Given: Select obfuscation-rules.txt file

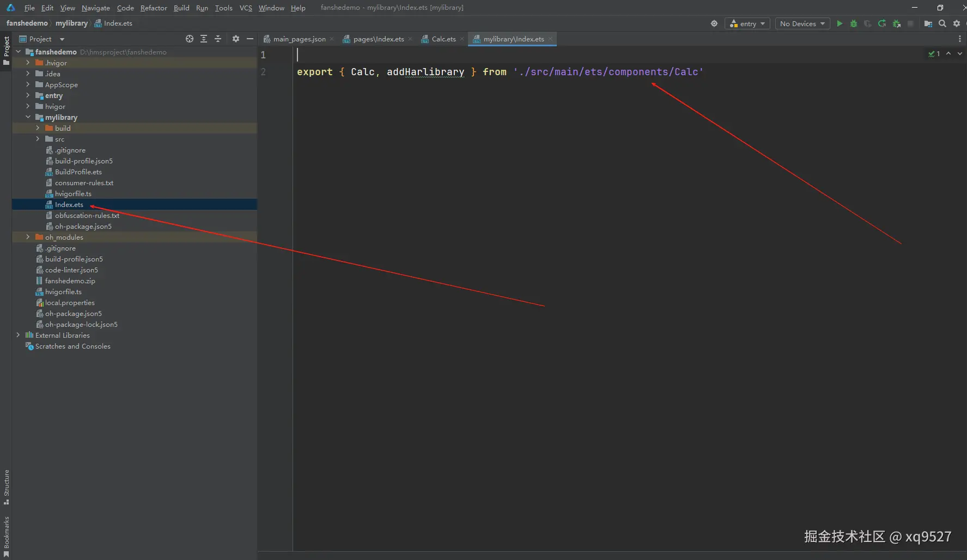Looking at the screenshot, I should click(x=87, y=215).
